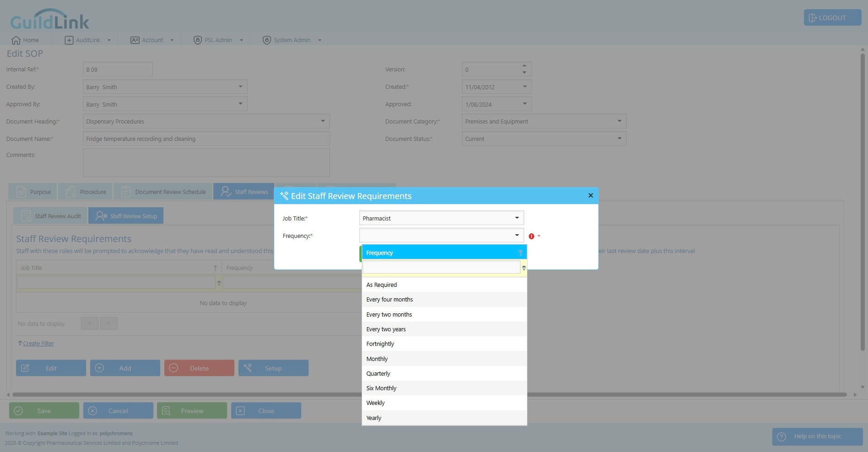Click the filter funnel icon beside the search box
This screenshot has width=868, height=452.
pyautogui.click(x=524, y=268)
